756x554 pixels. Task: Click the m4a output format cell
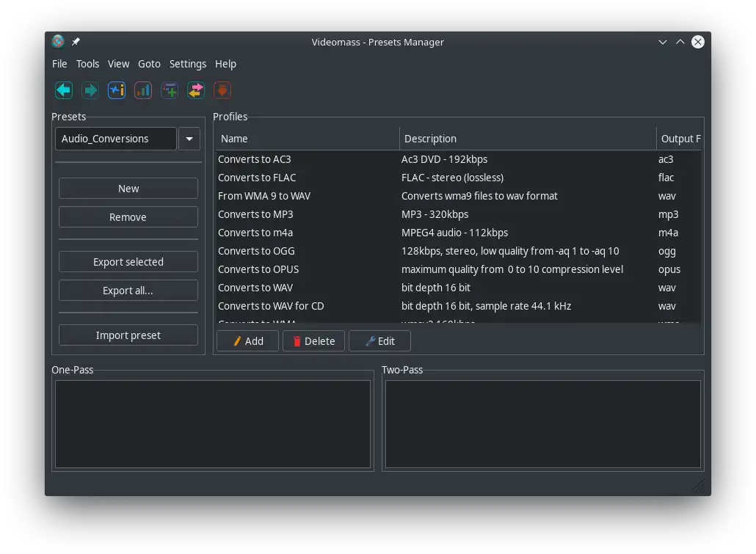pyautogui.click(x=668, y=233)
